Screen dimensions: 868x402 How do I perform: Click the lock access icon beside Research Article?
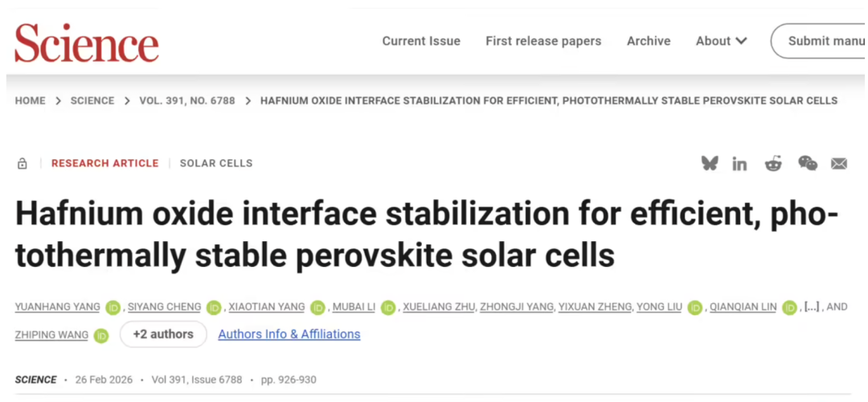point(23,163)
